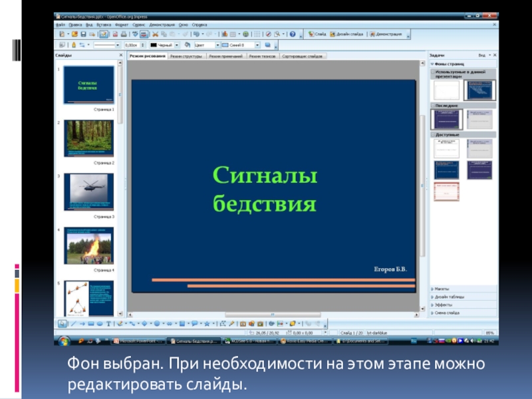
Task: Switch to 'Режим структуры' tab
Action: pos(186,57)
